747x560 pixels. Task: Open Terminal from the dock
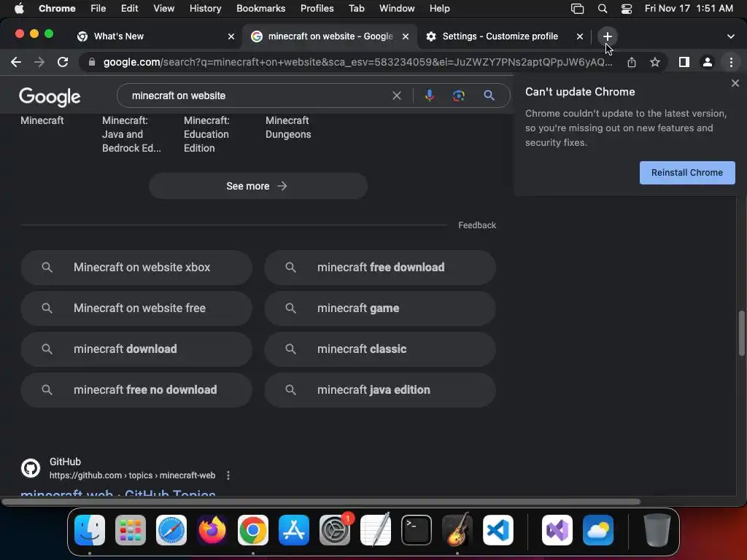pos(417,530)
